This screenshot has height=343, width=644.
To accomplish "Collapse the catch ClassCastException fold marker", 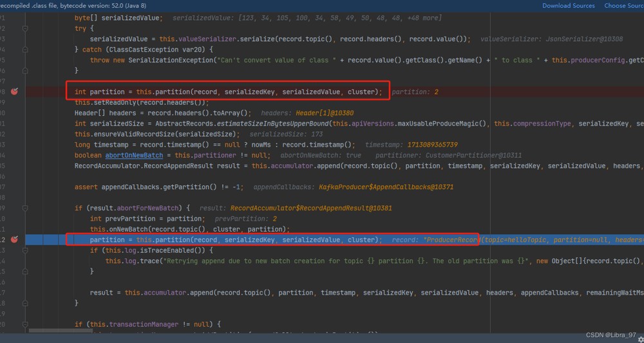I will click(x=25, y=50).
